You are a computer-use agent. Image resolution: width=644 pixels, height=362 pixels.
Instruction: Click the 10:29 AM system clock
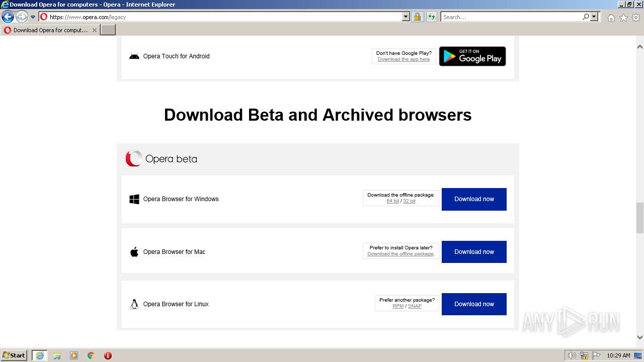pos(618,355)
